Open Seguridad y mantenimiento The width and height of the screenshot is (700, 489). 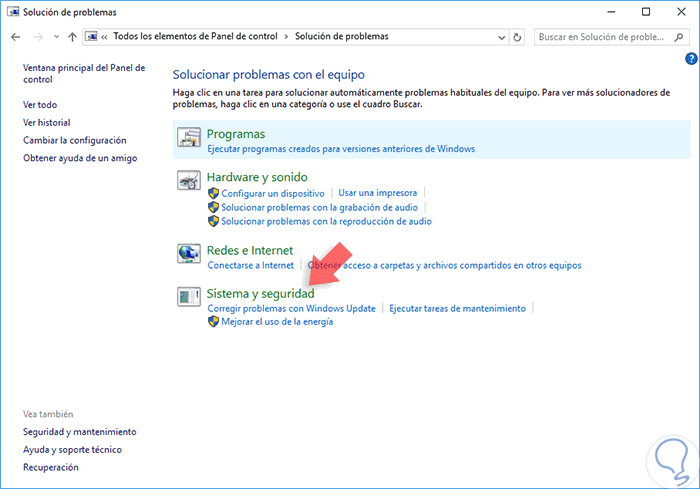point(79,432)
